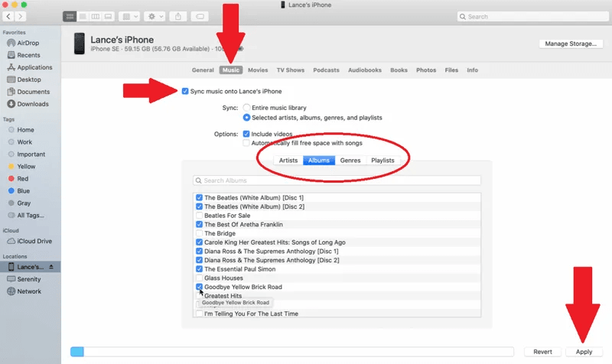Uncheck The Essential Paul Simon
Viewport: 612px width, 364px height.
[200, 269]
